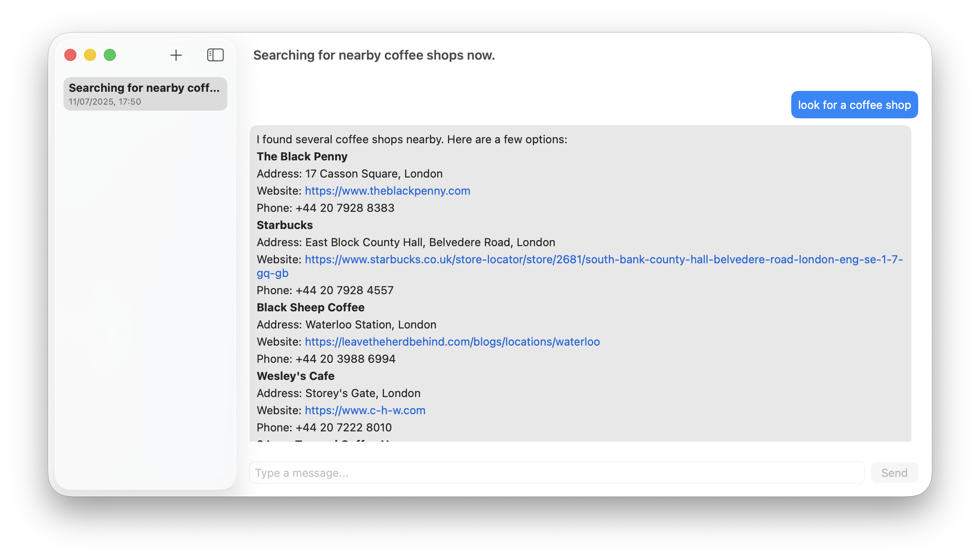
Task: Click the address 'Waterloo Station, London'
Action: pyautogui.click(x=371, y=325)
